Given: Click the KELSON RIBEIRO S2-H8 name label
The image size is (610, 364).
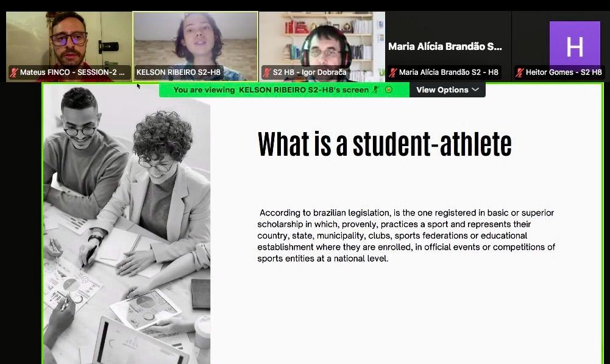Looking at the screenshot, I should 178,72.
